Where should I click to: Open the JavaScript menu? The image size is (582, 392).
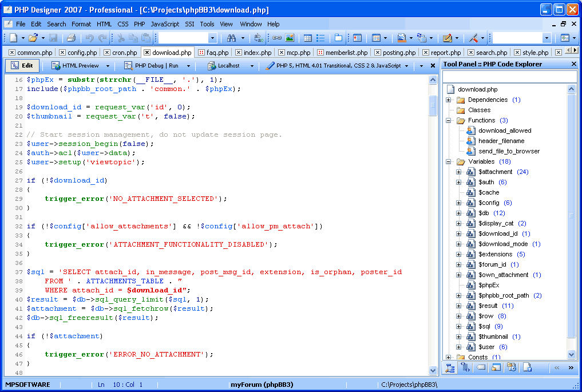click(x=165, y=24)
